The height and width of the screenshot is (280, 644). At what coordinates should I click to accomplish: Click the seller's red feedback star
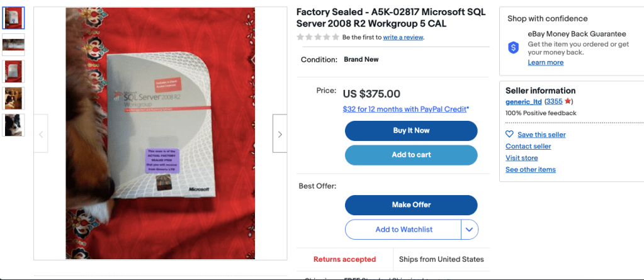(x=568, y=101)
